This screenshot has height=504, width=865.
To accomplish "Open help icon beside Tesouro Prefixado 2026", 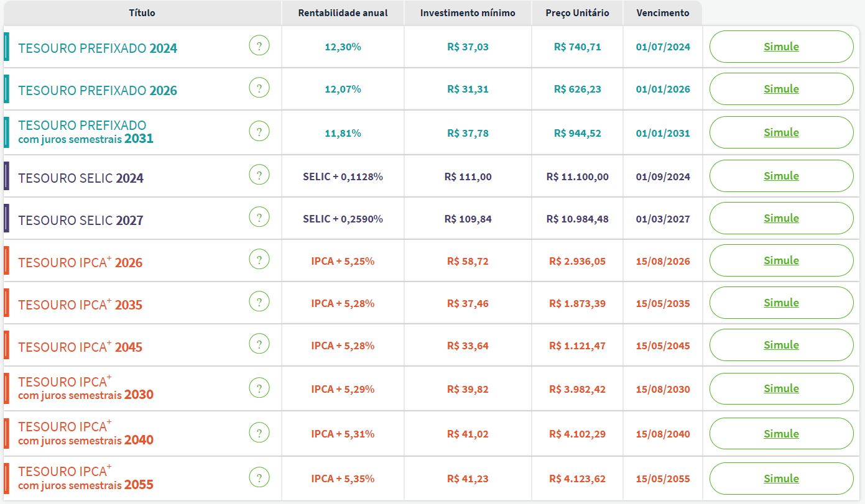I will pyautogui.click(x=259, y=88).
